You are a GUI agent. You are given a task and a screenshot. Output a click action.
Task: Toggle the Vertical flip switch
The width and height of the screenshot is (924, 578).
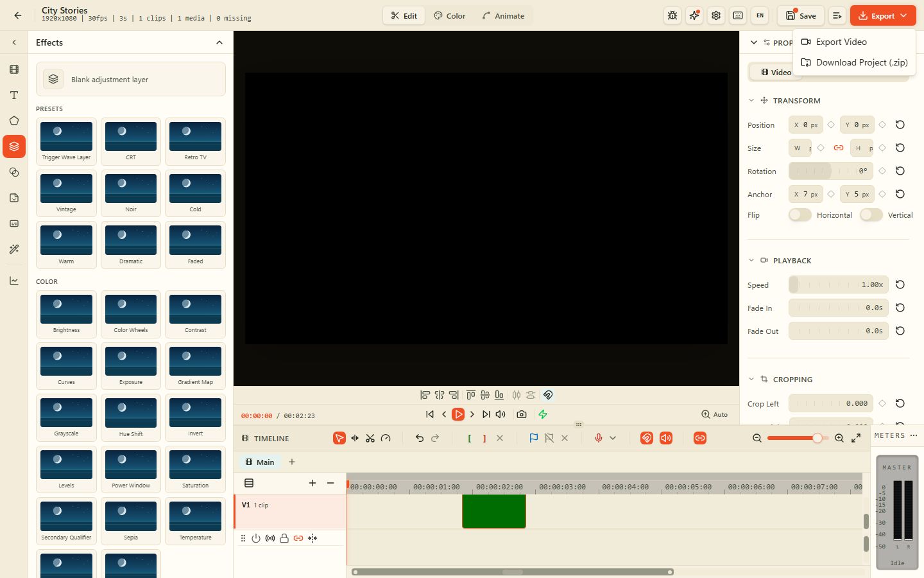pos(871,215)
